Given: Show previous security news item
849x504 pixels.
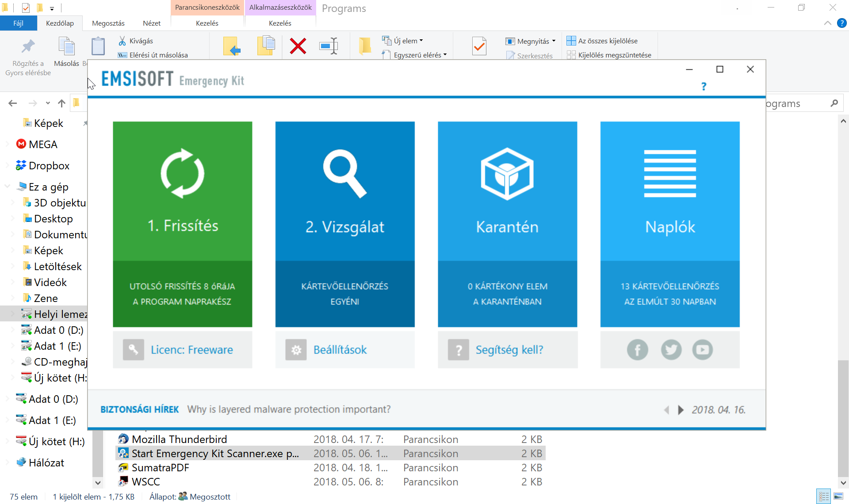Looking at the screenshot, I should 666,410.
